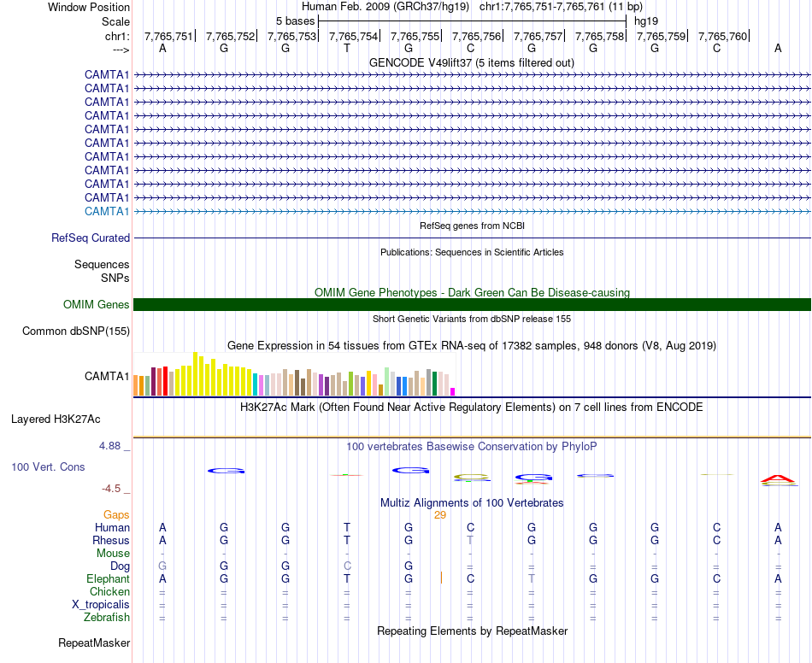Viewport: 812px width, 663px height.
Task: Open '100 vertebrates Basewise Conservation by PhyloP' title
Action: (472, 447)
